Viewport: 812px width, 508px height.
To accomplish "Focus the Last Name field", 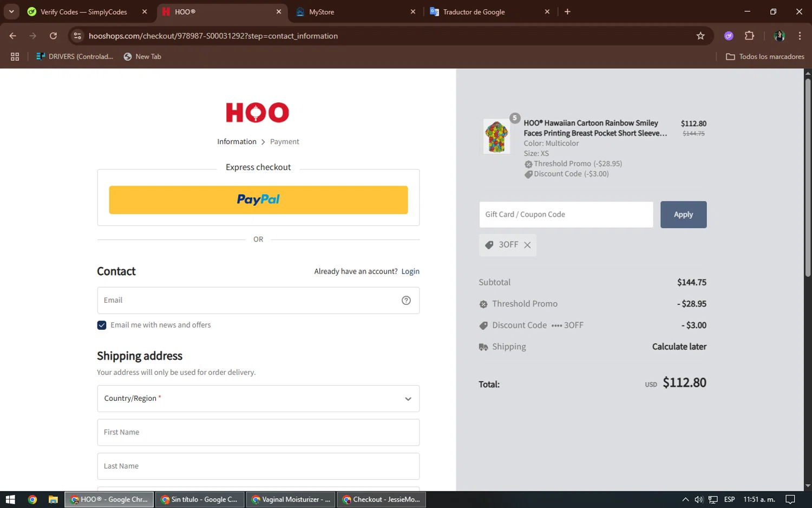I will click(x=258, y=466).
